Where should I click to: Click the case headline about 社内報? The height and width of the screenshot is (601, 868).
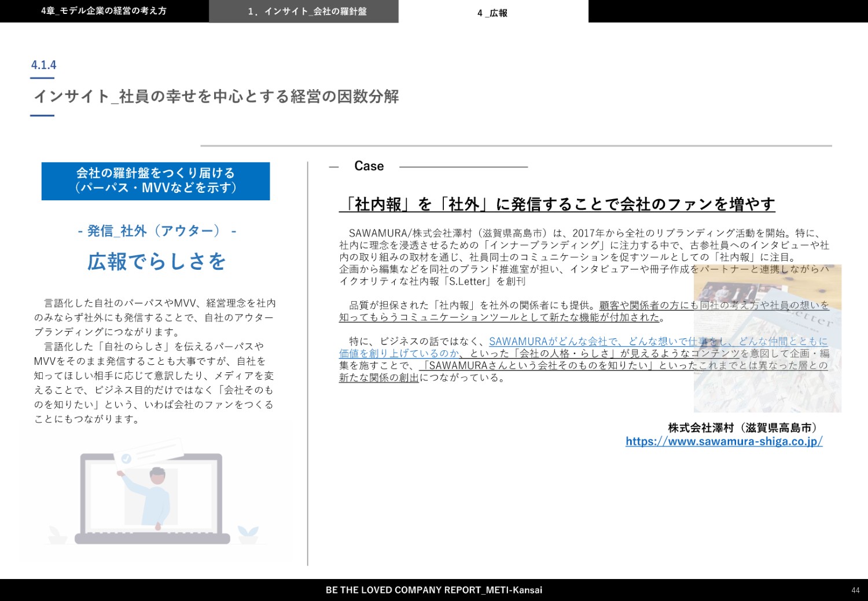557,204
